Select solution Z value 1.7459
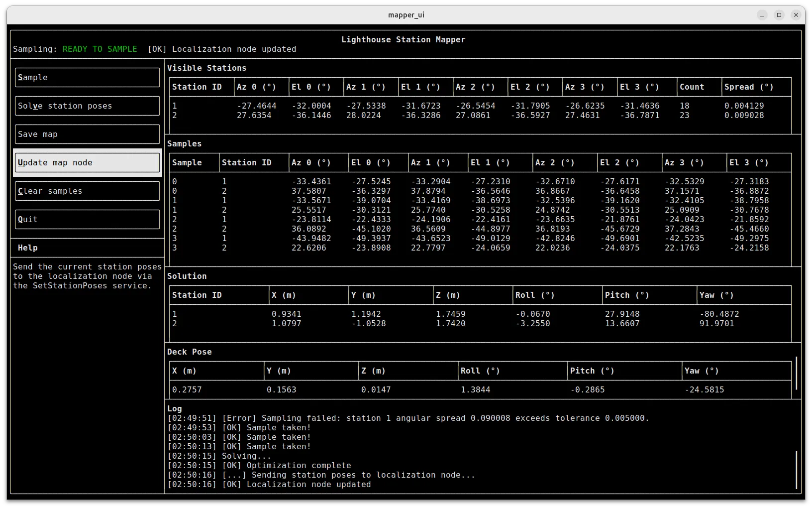This screenshot has height=508, width=812. (451, 314)
